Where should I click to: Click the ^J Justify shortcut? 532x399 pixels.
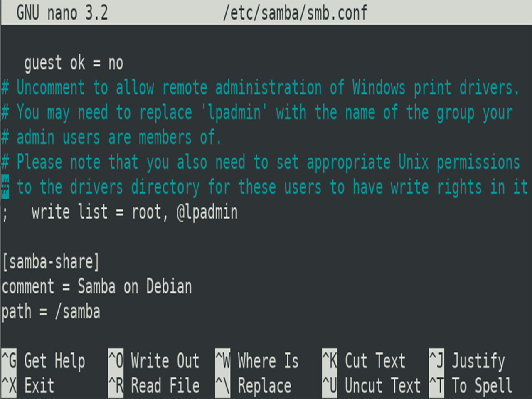click(x=467, y=361)
